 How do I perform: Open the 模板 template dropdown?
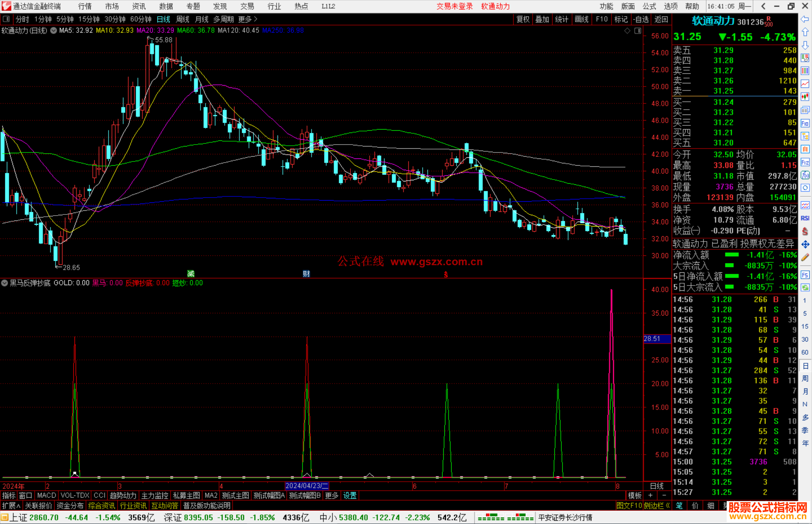635,495
